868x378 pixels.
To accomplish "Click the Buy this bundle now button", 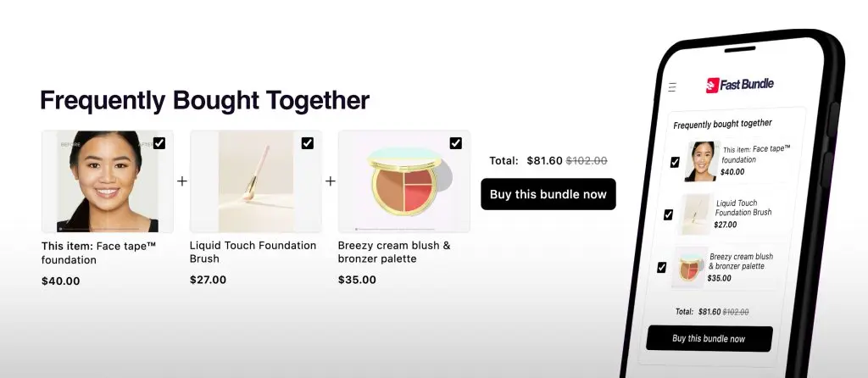I will click(x=548, y=194).
